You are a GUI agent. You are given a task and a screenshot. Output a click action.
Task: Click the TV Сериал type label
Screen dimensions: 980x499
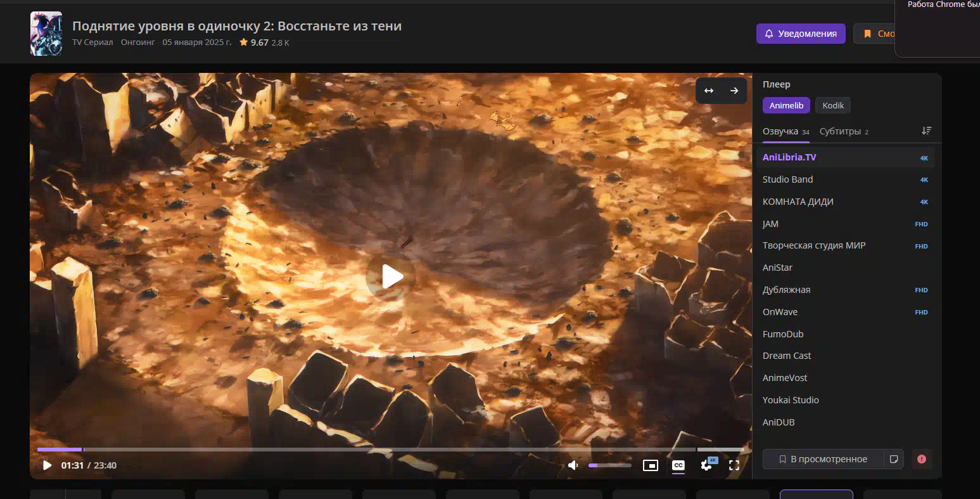[92, 42]
